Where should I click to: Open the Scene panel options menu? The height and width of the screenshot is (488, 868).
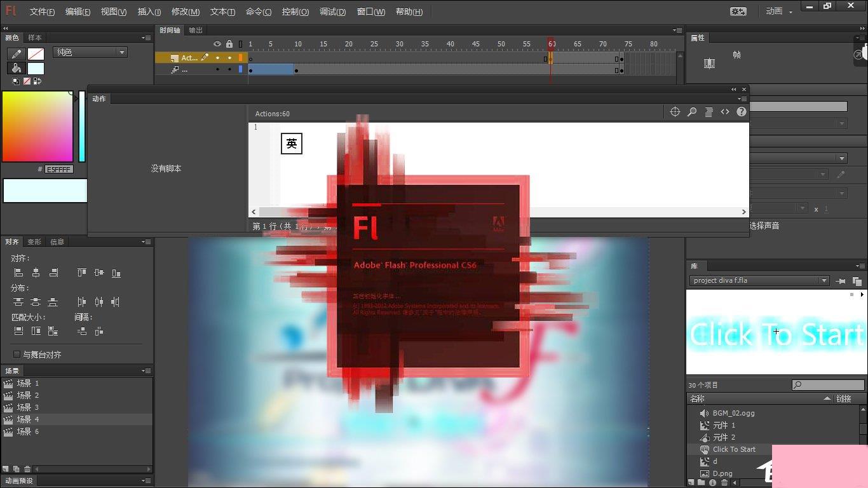147,371
